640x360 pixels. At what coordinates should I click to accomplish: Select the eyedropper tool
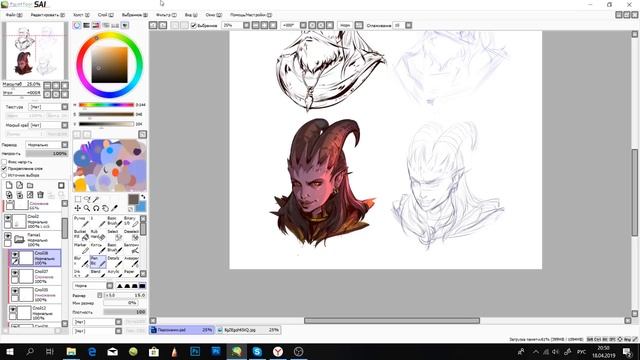(x=114, y=208)
